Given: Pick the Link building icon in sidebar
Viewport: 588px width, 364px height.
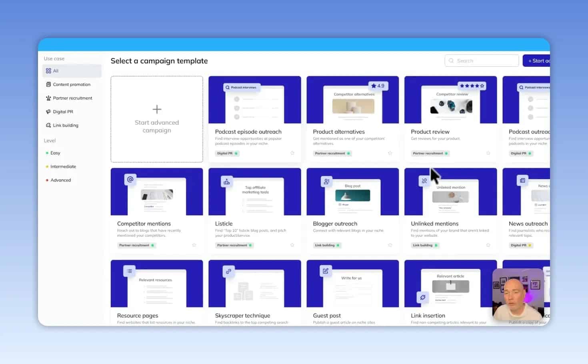Looking at the screenshot, I should [x=48, y=125].
